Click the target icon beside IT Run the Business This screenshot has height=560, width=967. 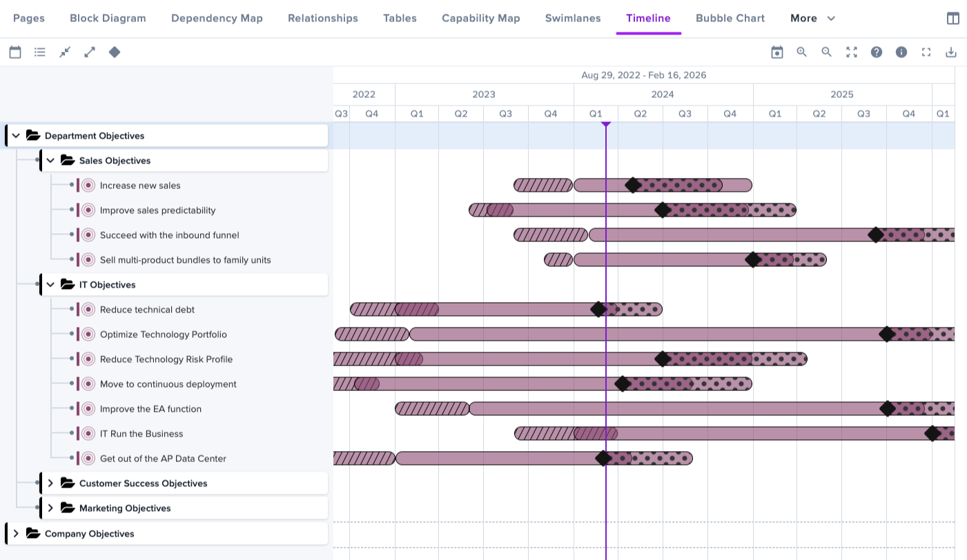tap(88, 433)
